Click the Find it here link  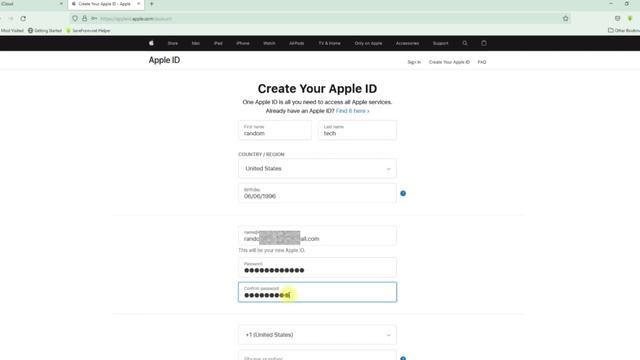353,111
